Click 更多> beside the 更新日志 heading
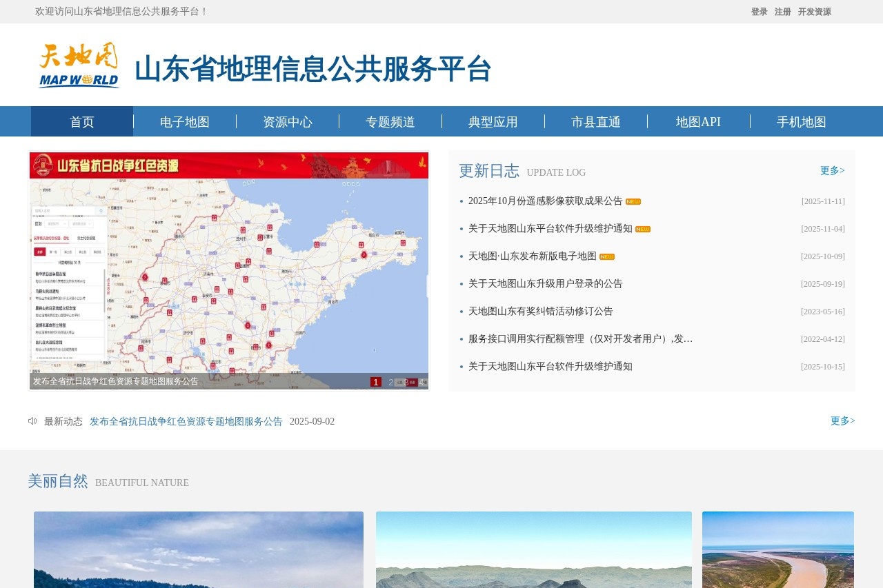The image size is (883, 588). pyautogui.click(x=832, y=170)
